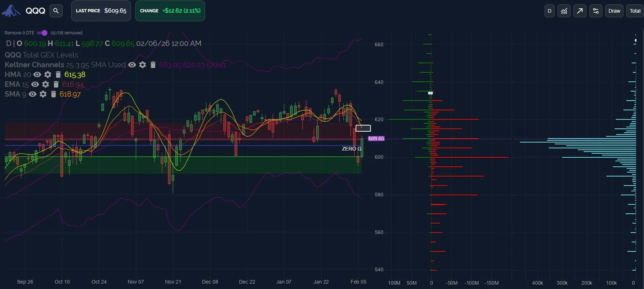Screen dimensions: 644x289
Task: Click the SMA 9 indicator name
Action: (x=15, y=94)
